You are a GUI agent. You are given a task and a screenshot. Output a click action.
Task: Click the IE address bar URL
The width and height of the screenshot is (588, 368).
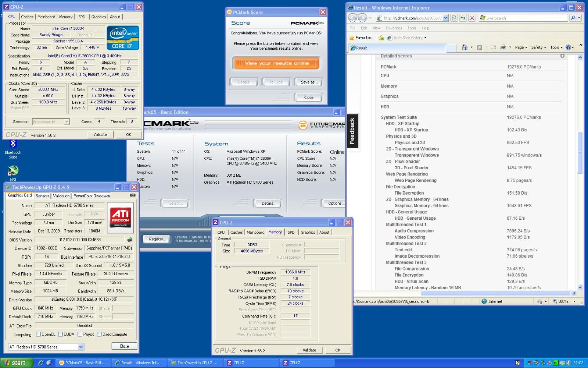tap(412, 18)
